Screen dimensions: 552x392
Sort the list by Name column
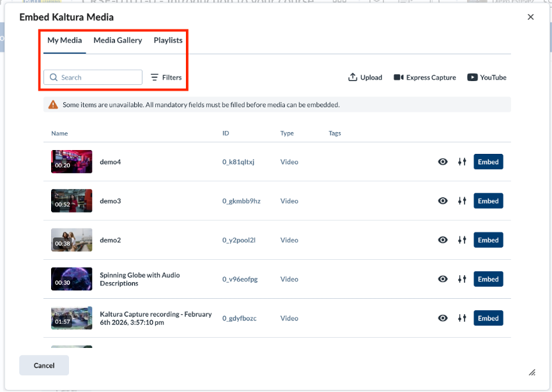(x=59, y=133)
